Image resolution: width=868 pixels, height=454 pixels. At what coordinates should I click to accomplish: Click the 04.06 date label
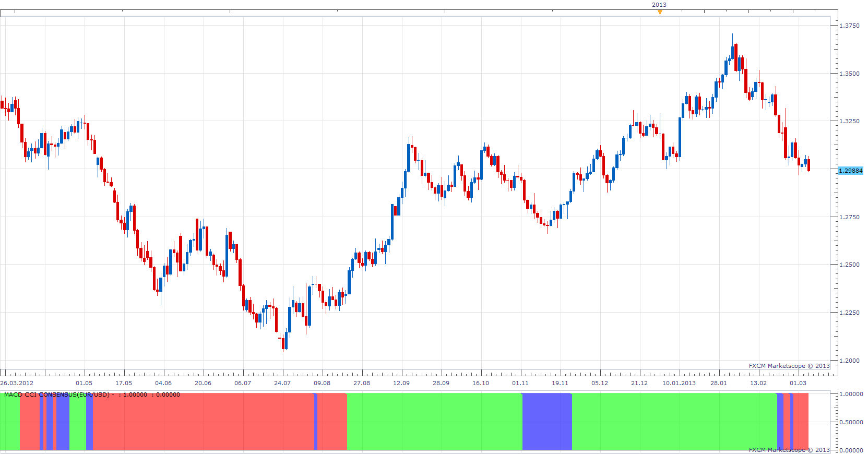click(163, 383)
